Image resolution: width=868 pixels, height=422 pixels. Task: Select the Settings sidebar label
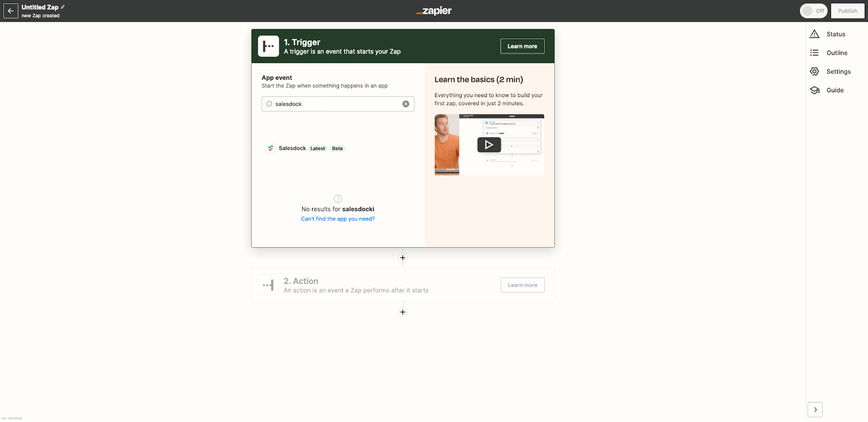[x=838, y=72]
